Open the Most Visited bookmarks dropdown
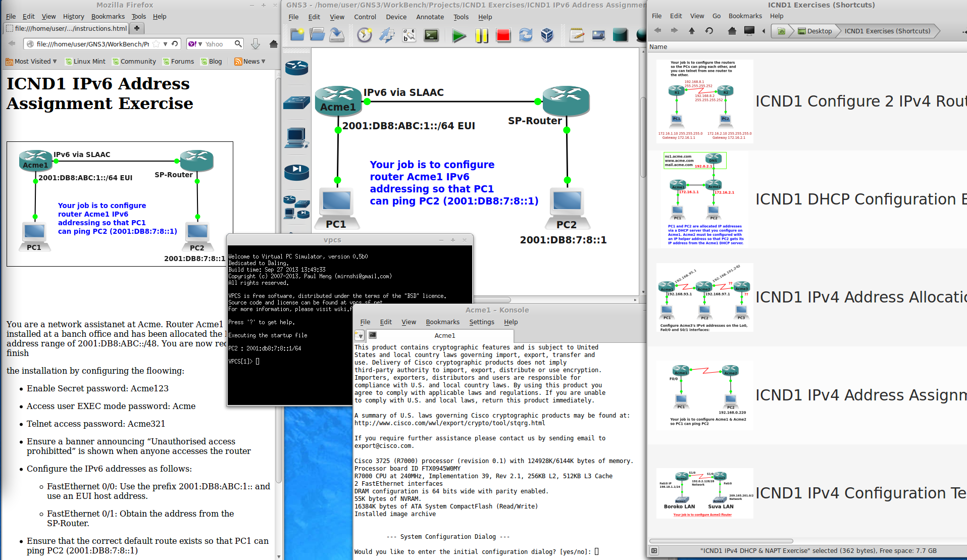967x560 pixels. (x=31, y=62)
